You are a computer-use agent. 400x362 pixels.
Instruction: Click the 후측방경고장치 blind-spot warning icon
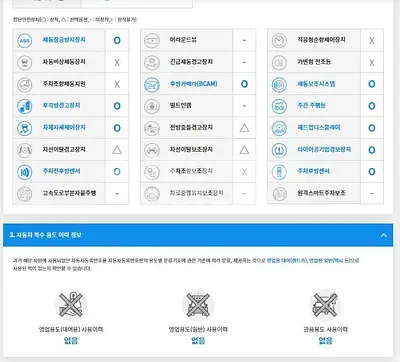click(25, 106)
